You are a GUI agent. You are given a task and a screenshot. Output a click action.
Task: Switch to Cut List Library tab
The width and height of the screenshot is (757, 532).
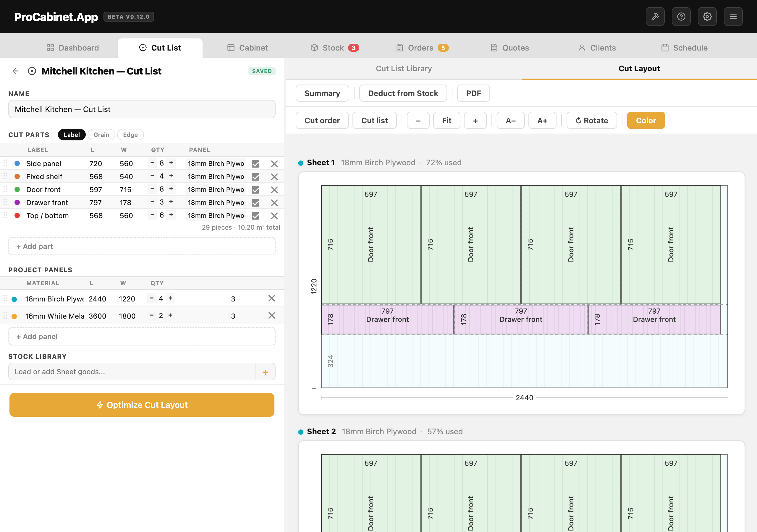(x=404, y=69)
